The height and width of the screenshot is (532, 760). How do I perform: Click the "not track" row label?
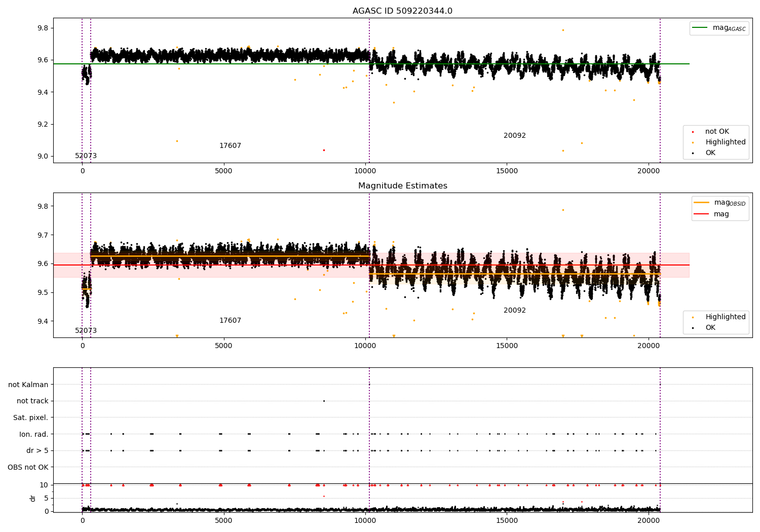coord(32,401)
